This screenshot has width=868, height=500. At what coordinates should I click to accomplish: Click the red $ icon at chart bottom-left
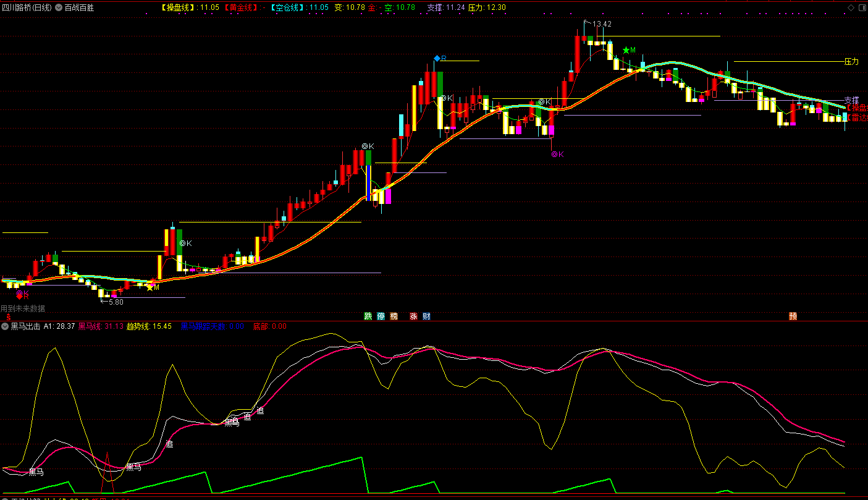[x=9, y=316]
